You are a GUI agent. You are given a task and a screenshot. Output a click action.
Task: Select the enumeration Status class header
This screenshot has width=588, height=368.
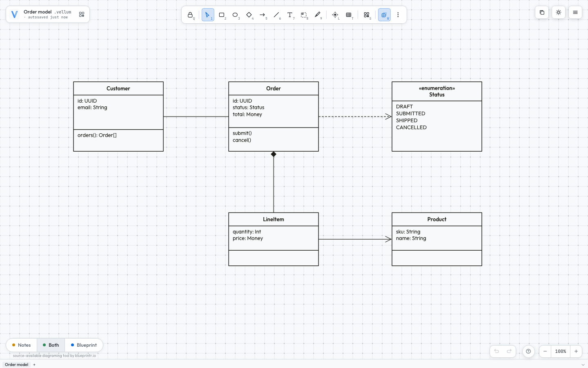click(437, 91)
